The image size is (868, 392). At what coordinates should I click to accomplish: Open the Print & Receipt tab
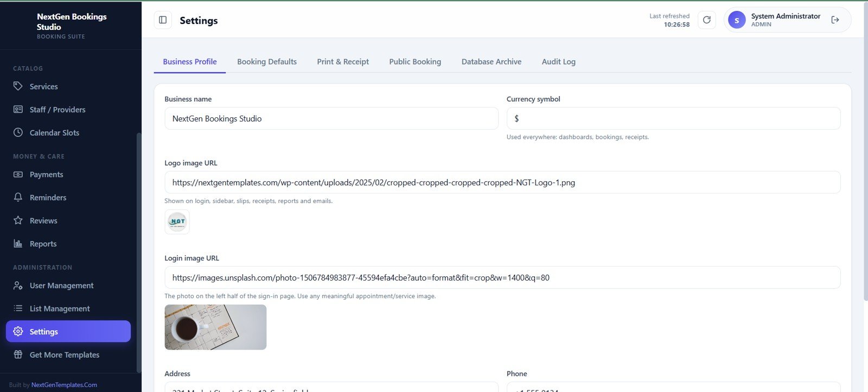point(343,62)
